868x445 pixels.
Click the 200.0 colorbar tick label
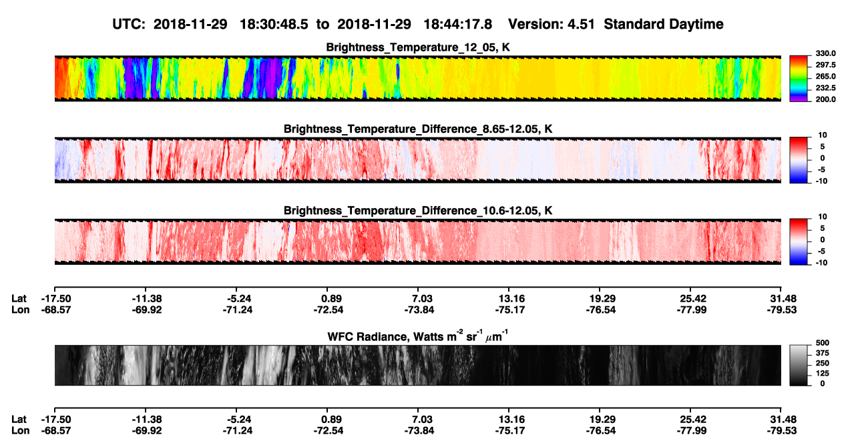pyautogui.click(x=824, y=99)
